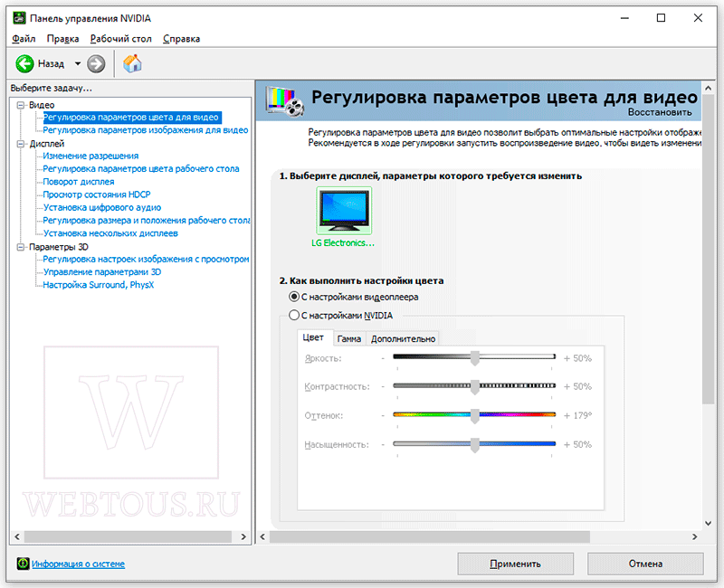Collapse the Дисплей tree section
Image resolution: width=724 pixels, height=588 pixels.
pyautogui.click(x=21, y=144)
